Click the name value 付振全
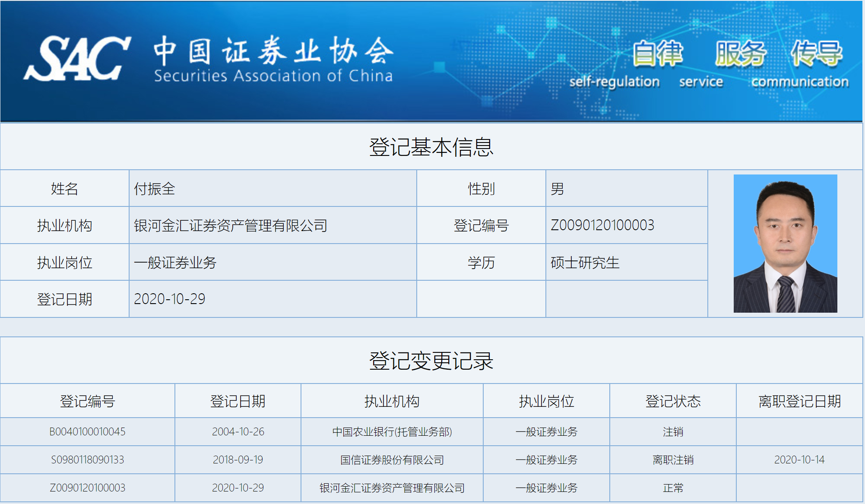This screenshot has width=865, height=504. tap(154, 189)
